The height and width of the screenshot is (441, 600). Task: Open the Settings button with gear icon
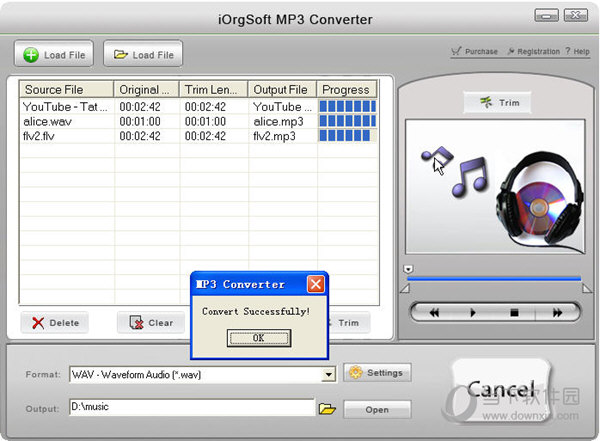coord(377,372)
